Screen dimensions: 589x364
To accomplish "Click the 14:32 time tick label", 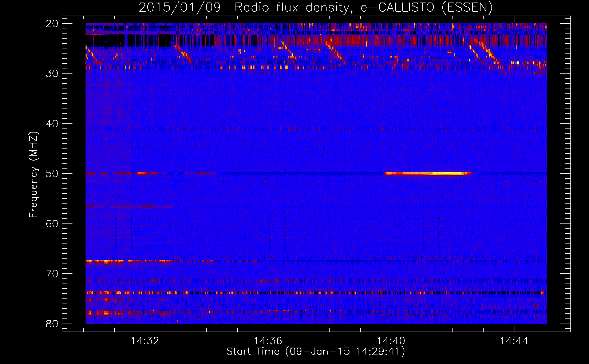I will click(x=145, y=341).
